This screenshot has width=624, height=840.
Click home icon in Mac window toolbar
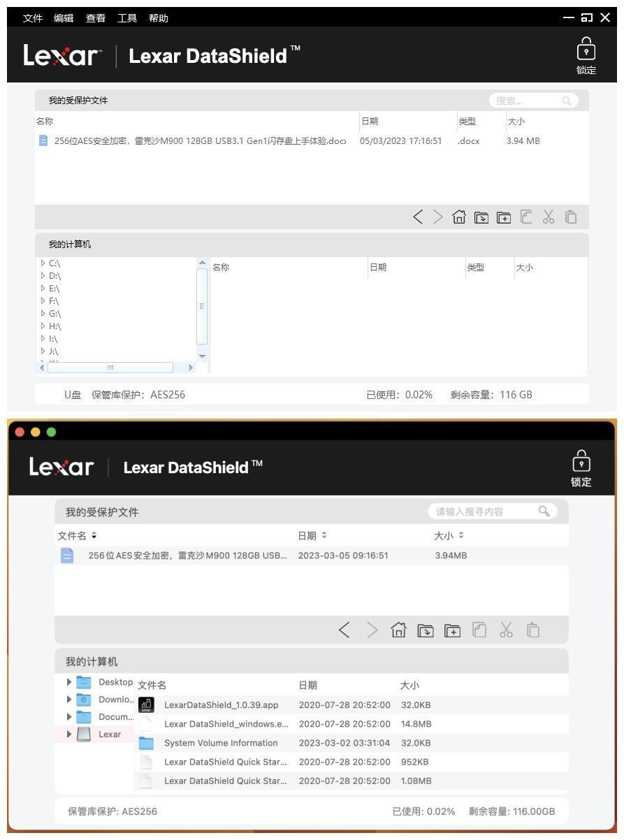398,630
